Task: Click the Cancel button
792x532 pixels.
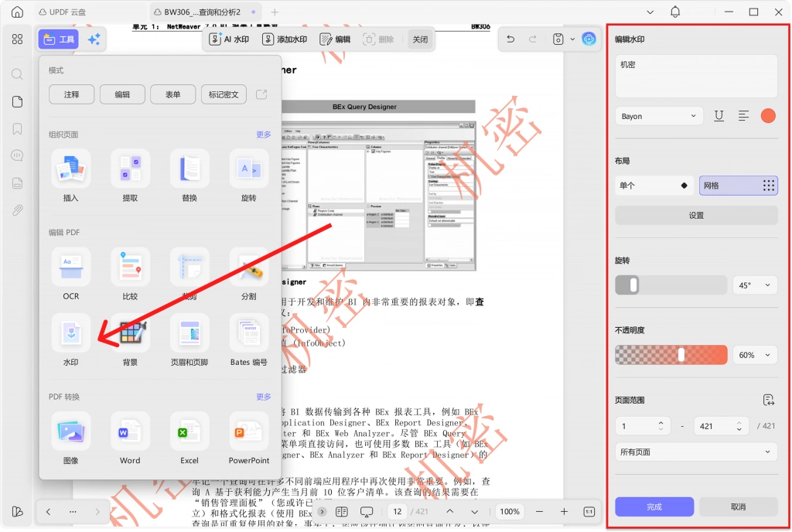Action: [739, 506]
